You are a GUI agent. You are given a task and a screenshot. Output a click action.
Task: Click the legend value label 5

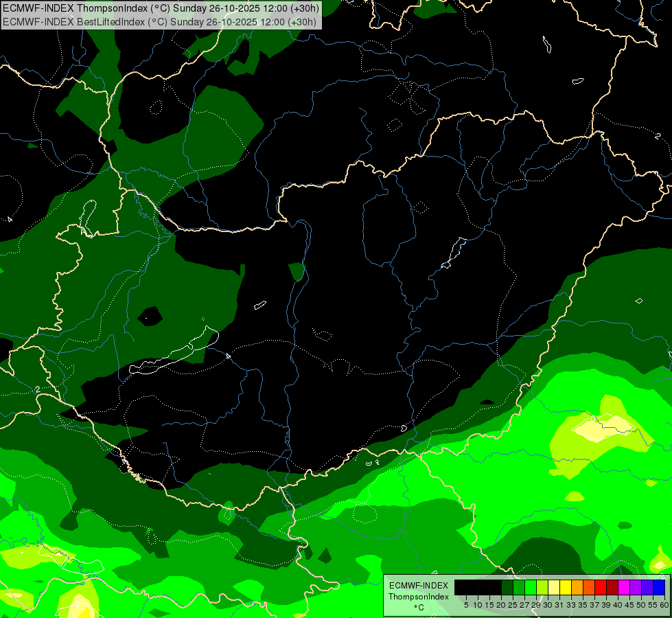[466, 605]
